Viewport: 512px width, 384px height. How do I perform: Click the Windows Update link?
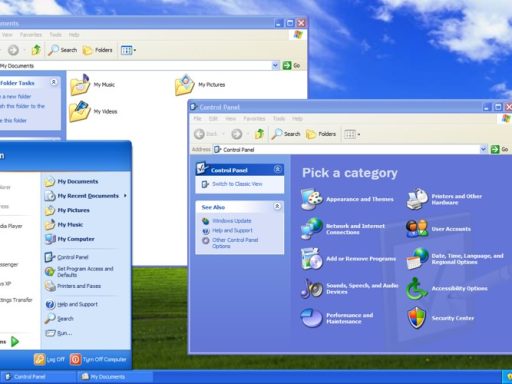tap(232, 221)
